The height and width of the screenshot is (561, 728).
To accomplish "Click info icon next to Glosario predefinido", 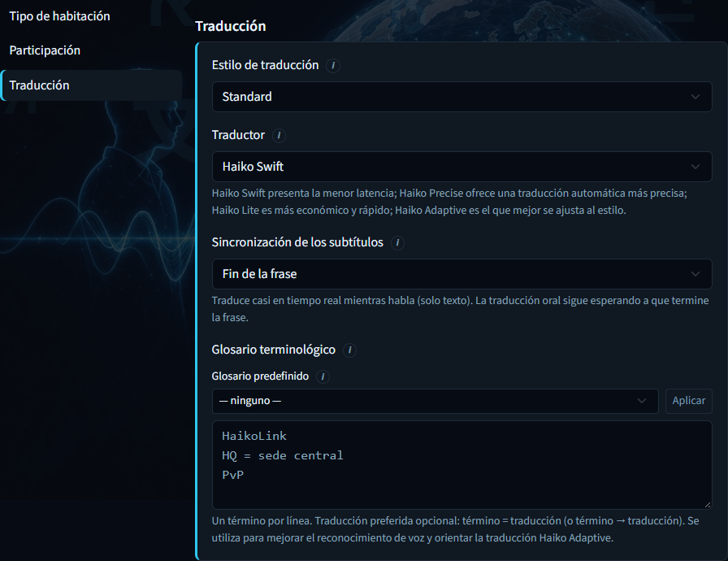I will [x=323, y=376].
